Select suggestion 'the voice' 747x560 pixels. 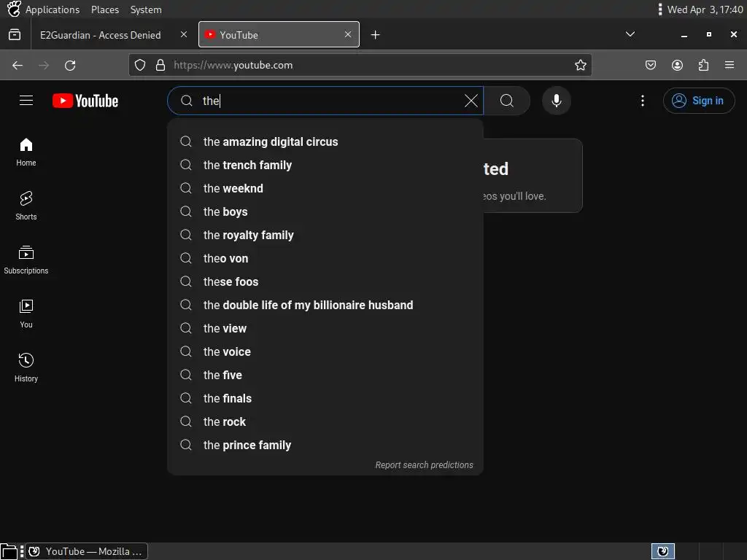325,352
